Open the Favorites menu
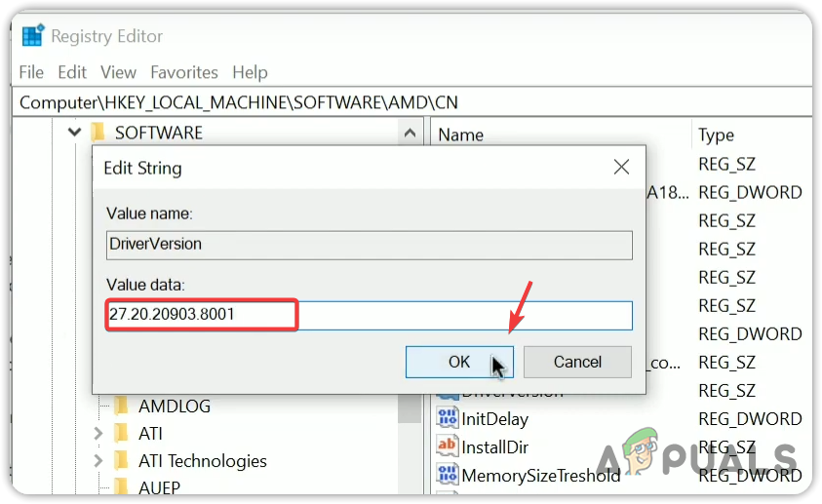Image resolution: width=822 pixels, height=504 pixels. point(184,72)
